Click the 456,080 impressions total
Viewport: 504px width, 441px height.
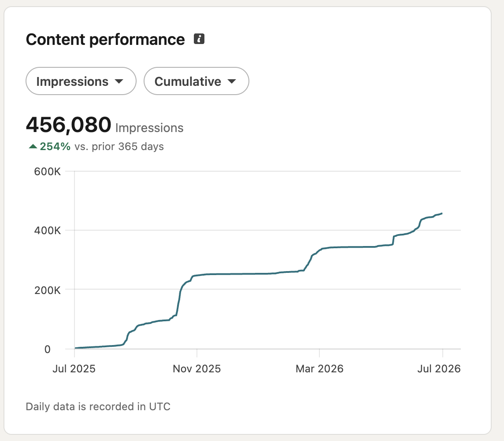point(68,125)
